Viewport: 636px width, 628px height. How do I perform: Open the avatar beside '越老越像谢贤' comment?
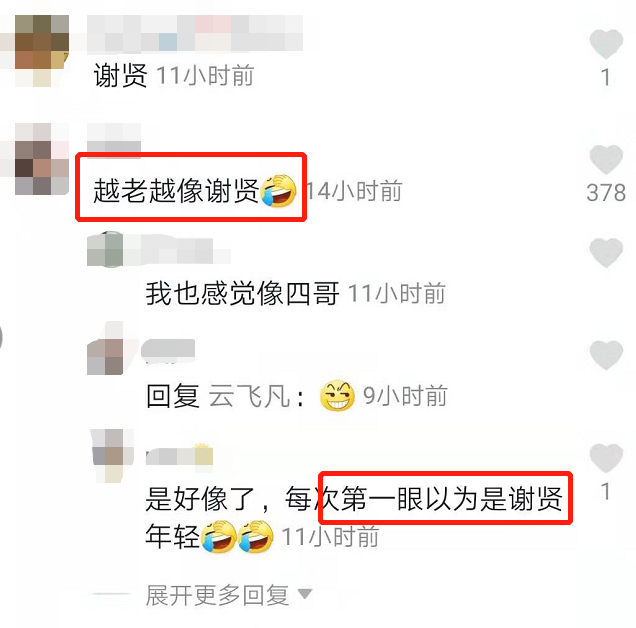(x=42, y=159)
